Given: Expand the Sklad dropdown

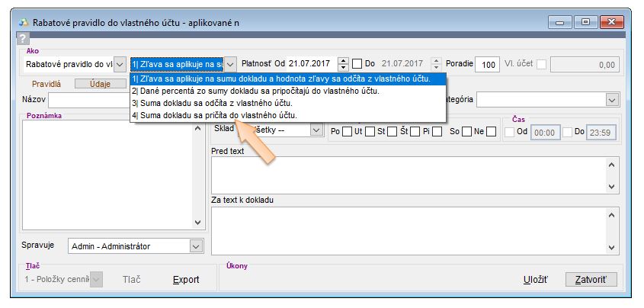Looking at the screenshot, I should (316, 130).
